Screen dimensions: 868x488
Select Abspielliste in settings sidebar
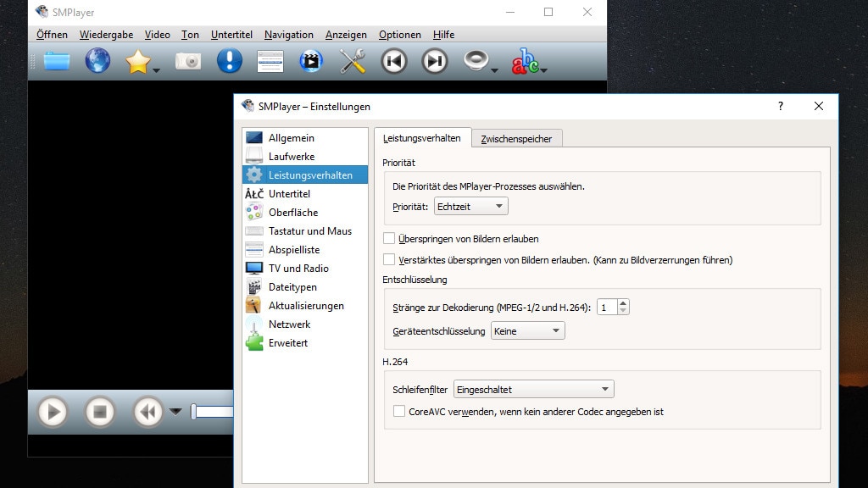click(305, 250)
